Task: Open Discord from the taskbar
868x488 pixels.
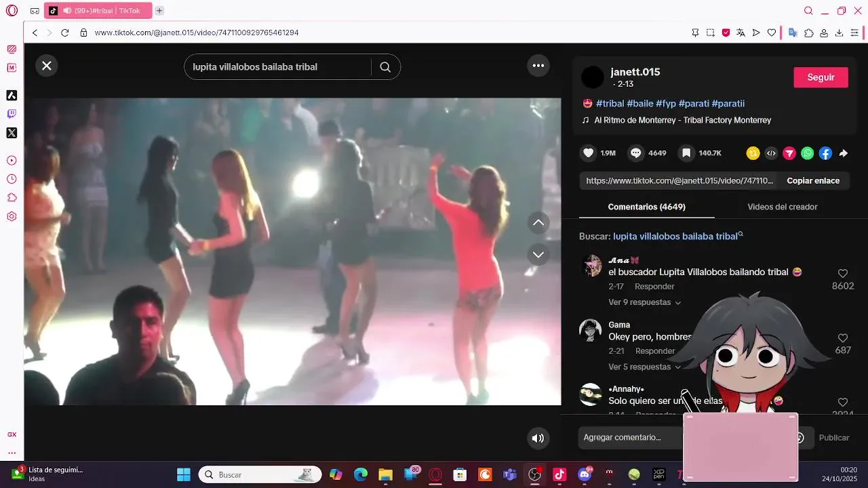Action: pyautogui.click(x=585, y=474)
